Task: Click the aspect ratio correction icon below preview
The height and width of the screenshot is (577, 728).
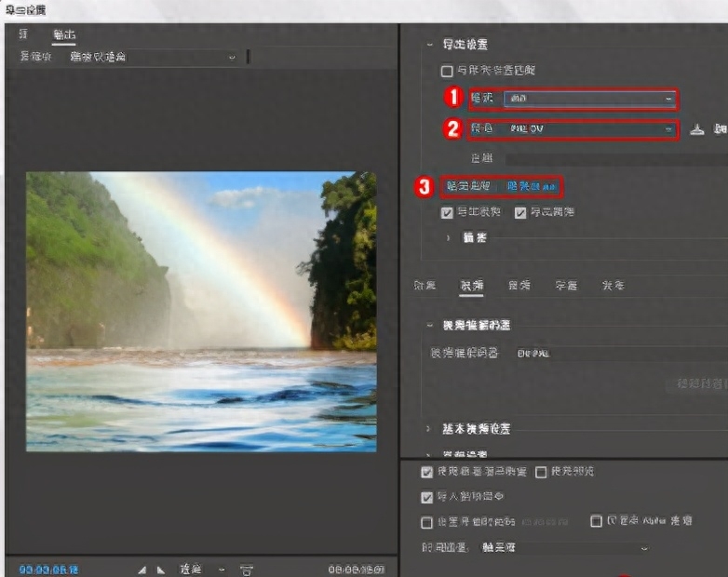Action: coord(246,570)
